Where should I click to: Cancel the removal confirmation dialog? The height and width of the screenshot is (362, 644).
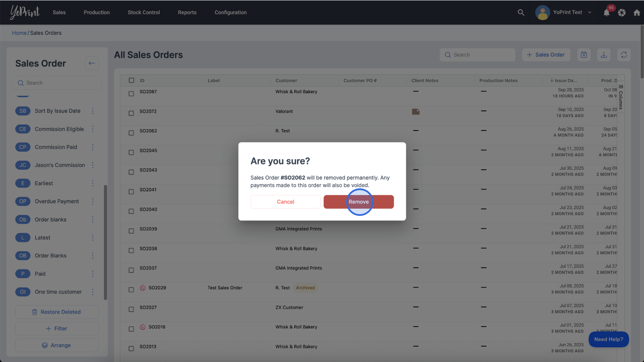click(x=285, y=202)
